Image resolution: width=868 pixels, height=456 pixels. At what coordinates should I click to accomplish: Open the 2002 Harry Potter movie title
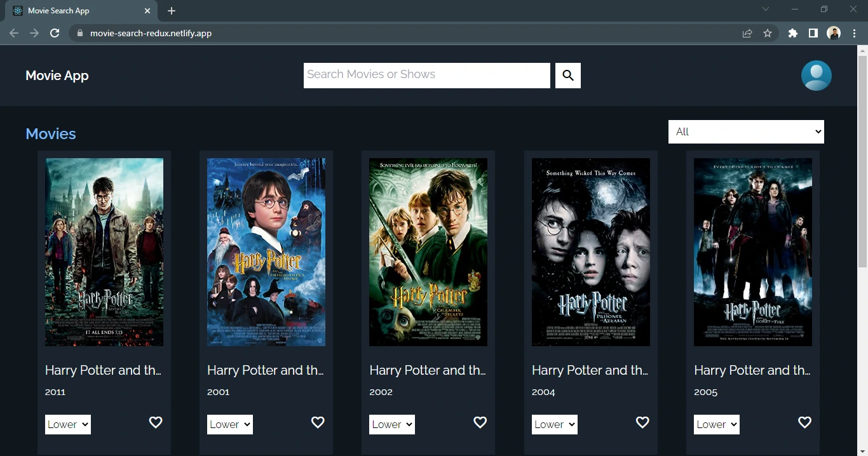pos(427,370)
